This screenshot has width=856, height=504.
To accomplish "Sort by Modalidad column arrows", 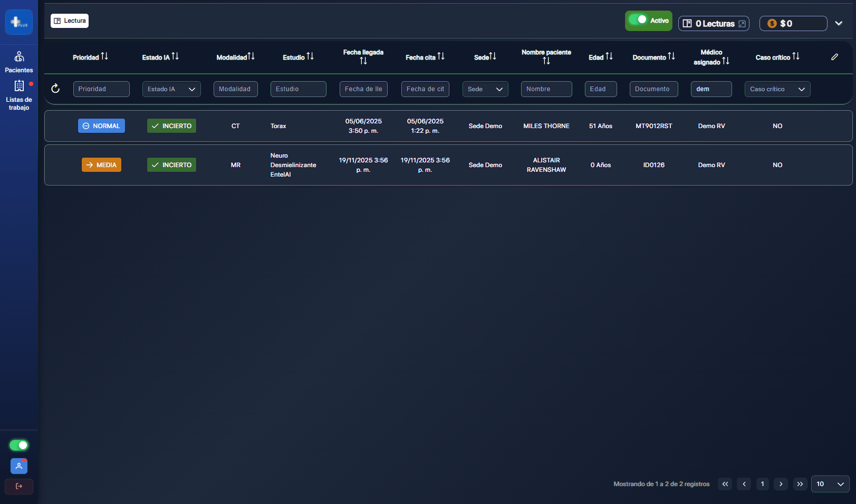I will tap(251, 56).
